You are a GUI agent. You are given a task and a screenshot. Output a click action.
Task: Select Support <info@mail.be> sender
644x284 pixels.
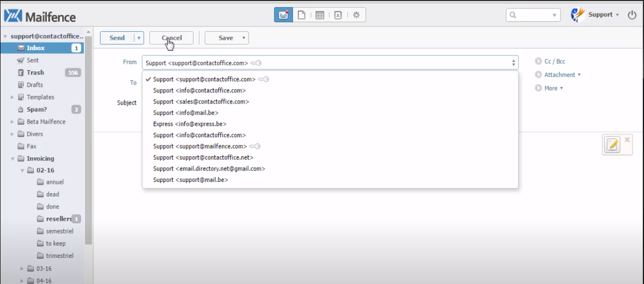coord(330,113)
